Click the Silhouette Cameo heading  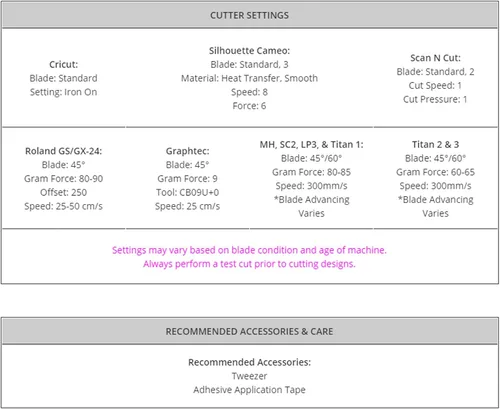[249, 51]
